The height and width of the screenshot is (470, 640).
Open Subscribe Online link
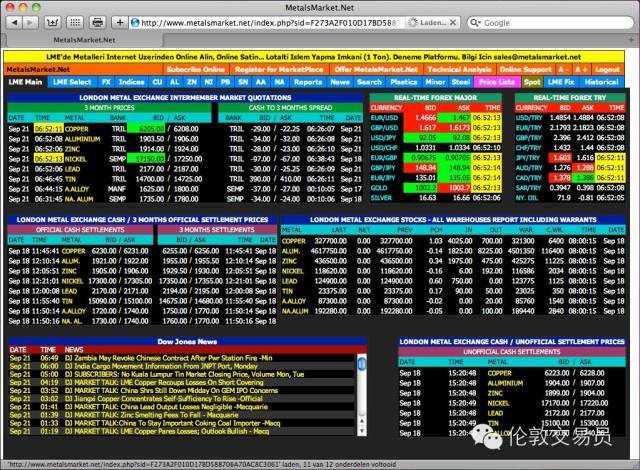(x=196, y=69)
